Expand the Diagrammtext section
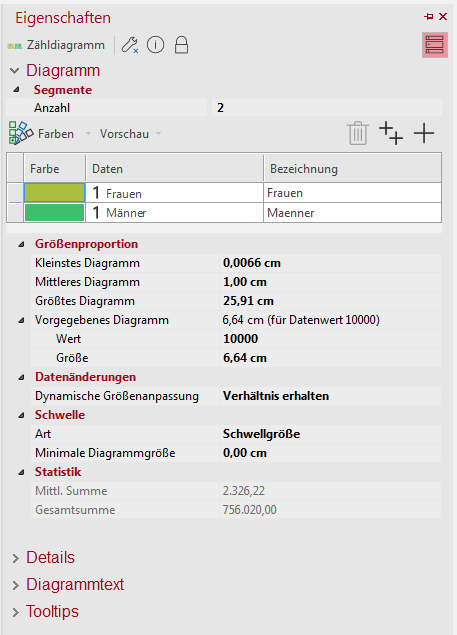 tap(16, 586)
